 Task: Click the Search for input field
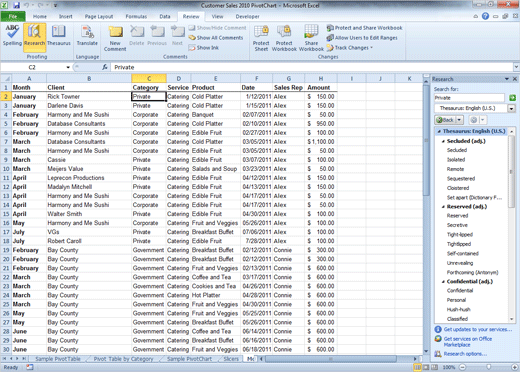pyautogui.click(x=469, y=98)
